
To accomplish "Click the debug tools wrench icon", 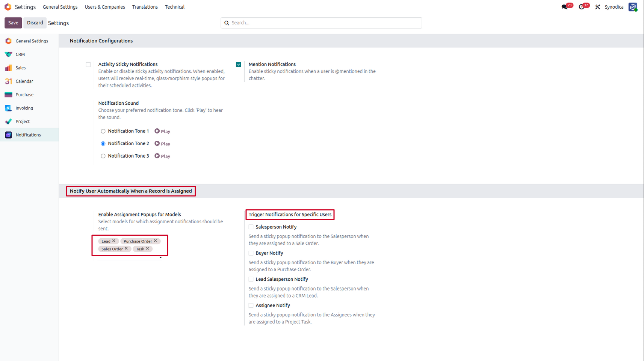I will point(597,7).
